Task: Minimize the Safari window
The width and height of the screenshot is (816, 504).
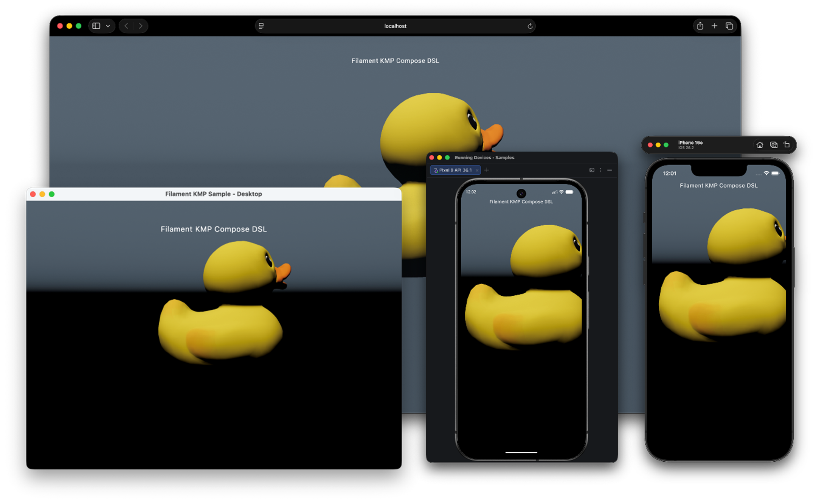Action: coord(69,26)
